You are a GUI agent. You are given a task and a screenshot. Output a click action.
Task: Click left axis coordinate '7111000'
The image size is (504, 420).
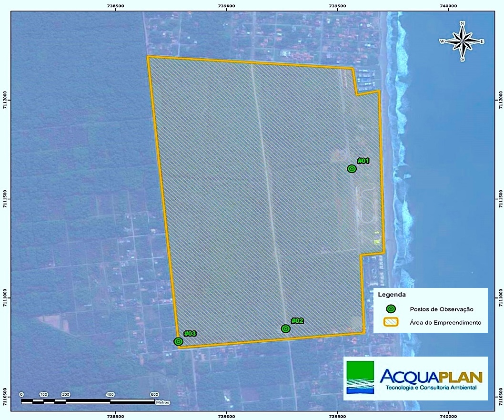coord(5,298)
